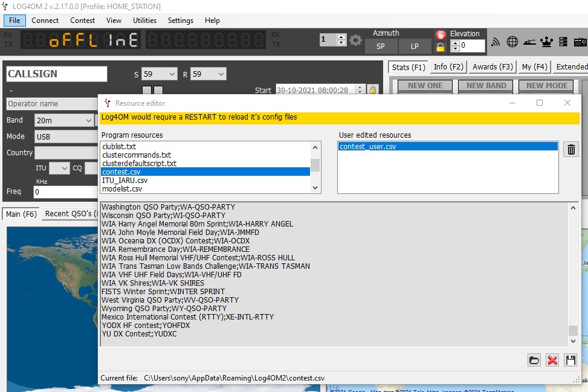Viewport: 588px width, 392px height.
Task: Open the Settings menu
Action: [x=180, y=21]
